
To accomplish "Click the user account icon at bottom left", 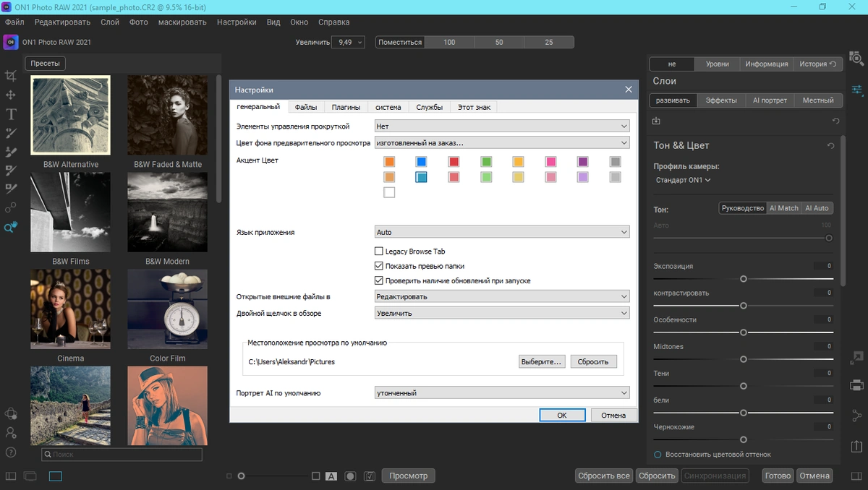I will [11, 433].
